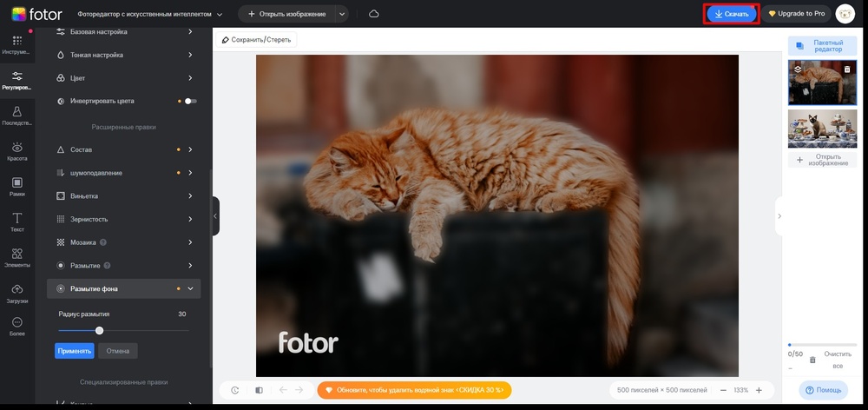Screen dimensions: 868x410
Task: Apply blur with the Применять button
Action: pos(74,351)
